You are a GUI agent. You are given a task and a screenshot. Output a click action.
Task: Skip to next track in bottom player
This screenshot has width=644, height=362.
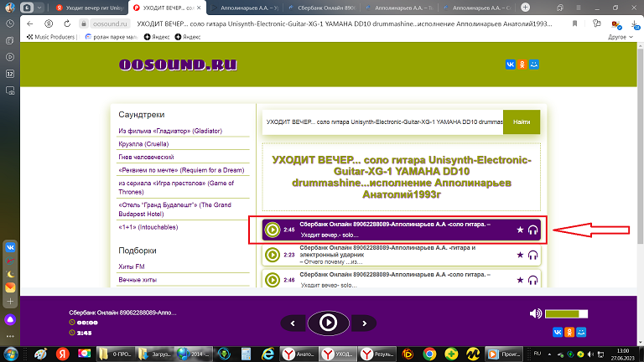point(364,323)
